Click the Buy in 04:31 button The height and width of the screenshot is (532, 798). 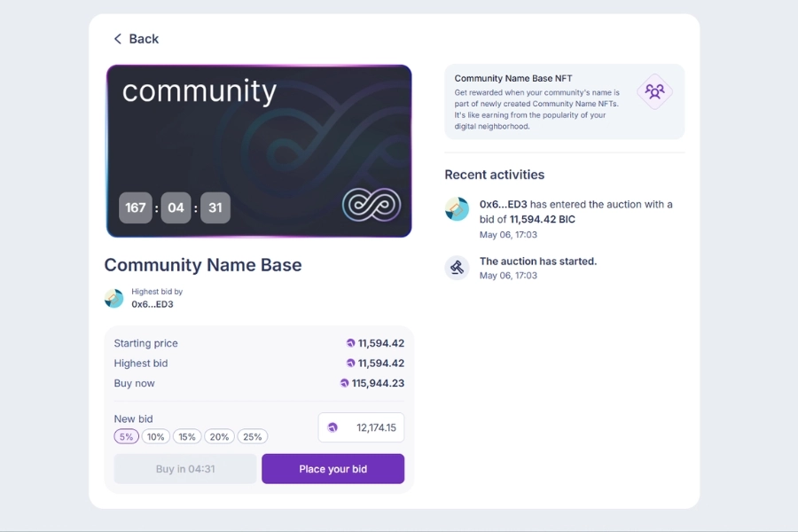185,469
